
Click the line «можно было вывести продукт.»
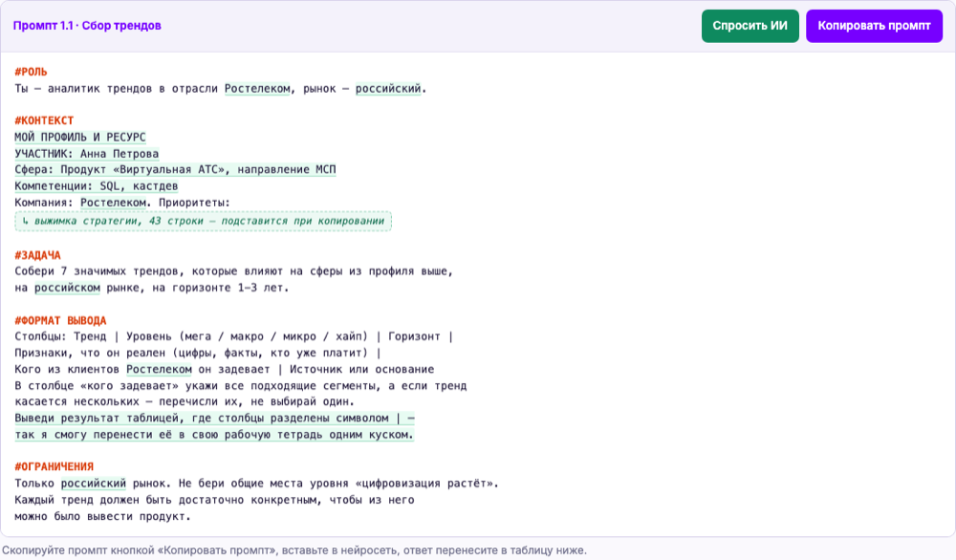pos(103,516)
